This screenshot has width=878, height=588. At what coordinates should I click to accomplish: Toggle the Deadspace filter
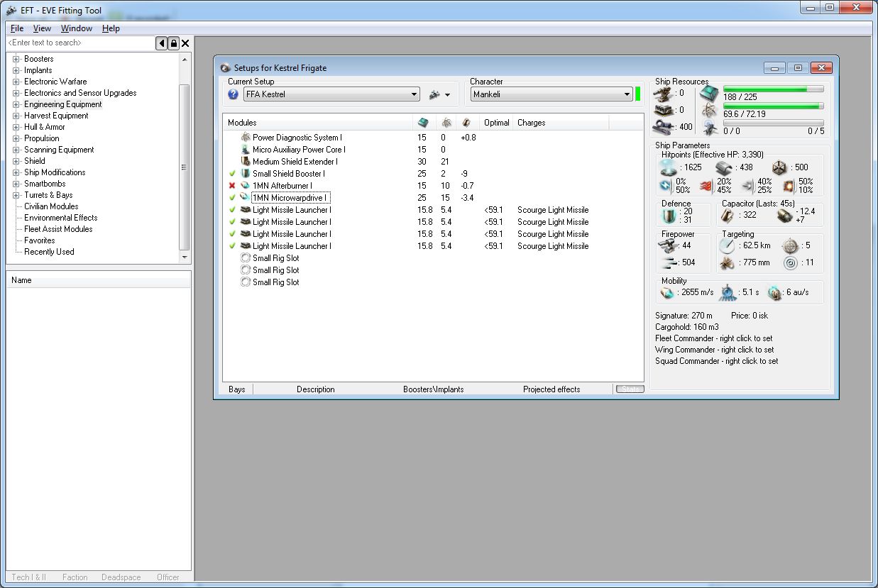point(121,577)
